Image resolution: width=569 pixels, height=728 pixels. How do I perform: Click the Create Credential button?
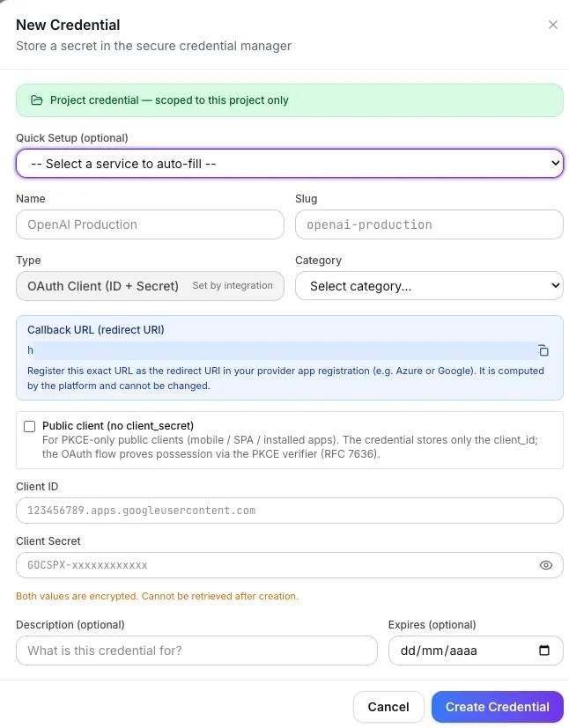coord(497,707)
